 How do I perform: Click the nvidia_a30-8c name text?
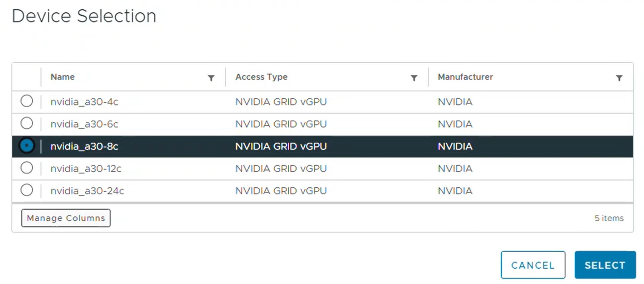coord(84,146)
